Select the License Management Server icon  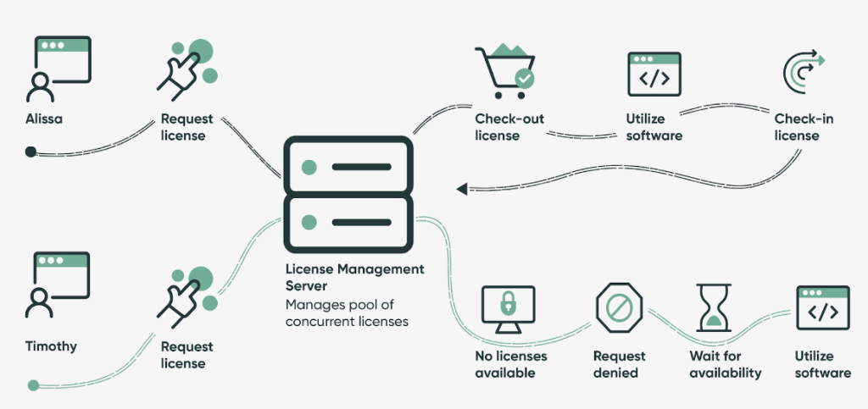pos(348,192)
